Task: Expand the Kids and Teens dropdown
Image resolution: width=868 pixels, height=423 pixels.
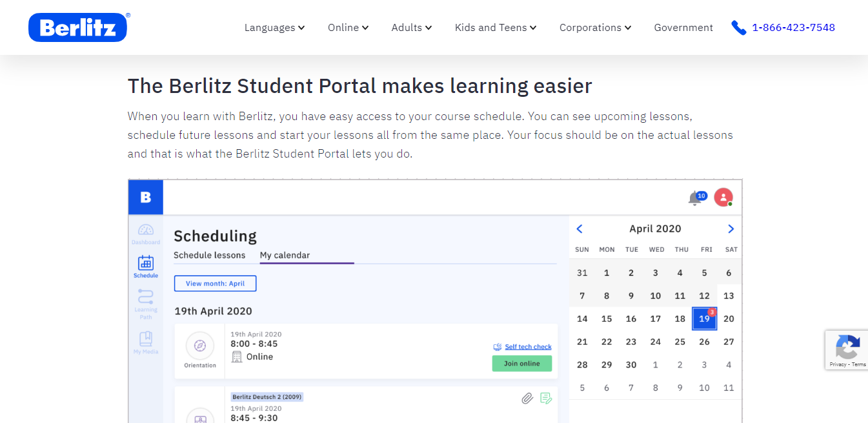Action: tap(495, 28)
